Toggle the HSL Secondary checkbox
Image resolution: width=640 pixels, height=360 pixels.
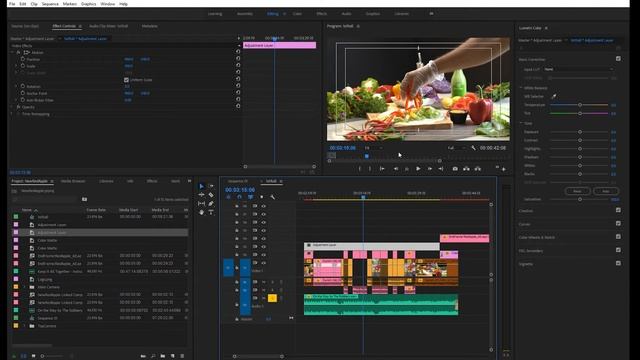click(x=618, y=250)
